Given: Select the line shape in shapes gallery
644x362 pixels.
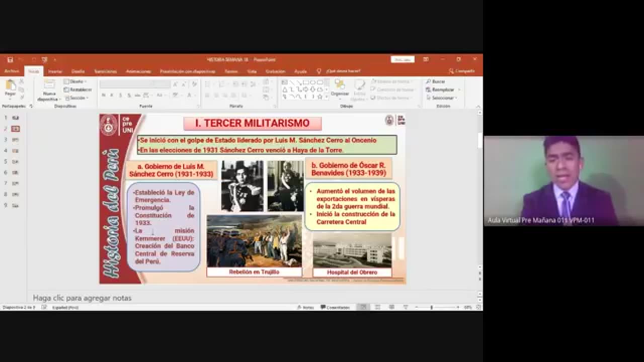Looking at the screenshot, I should [292, 82].
